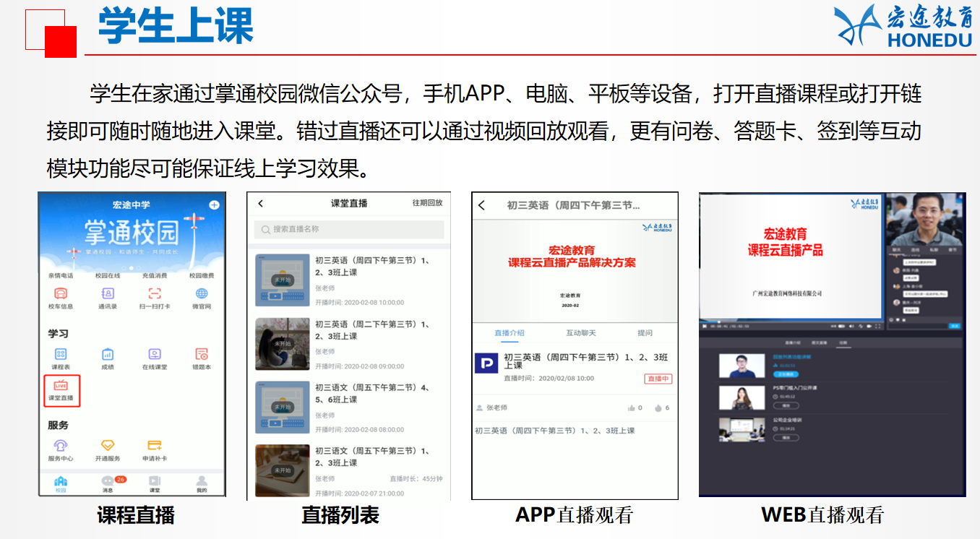Go back from the 课堂直播 list

click(261, 204)
